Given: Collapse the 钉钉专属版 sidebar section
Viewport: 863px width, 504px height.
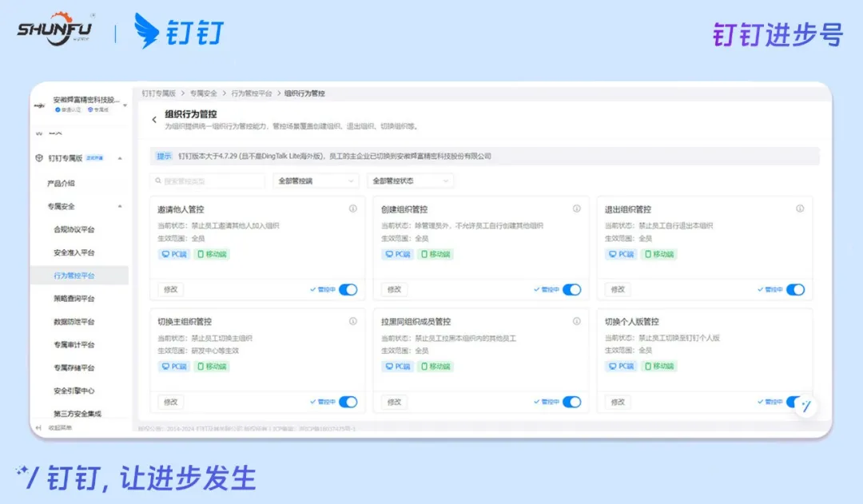Looking at the screenshot, I should pos(120,158).
